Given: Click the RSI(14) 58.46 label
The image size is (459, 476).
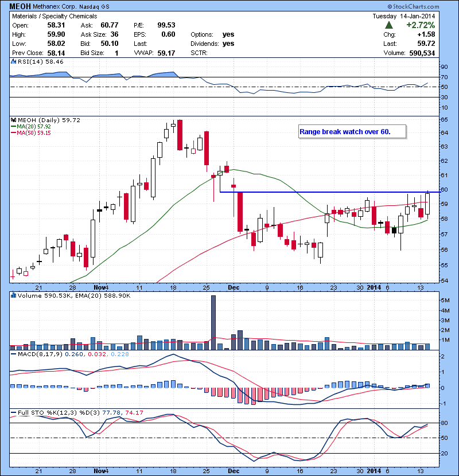Looking at the screenshot, I should click(40, 61).
